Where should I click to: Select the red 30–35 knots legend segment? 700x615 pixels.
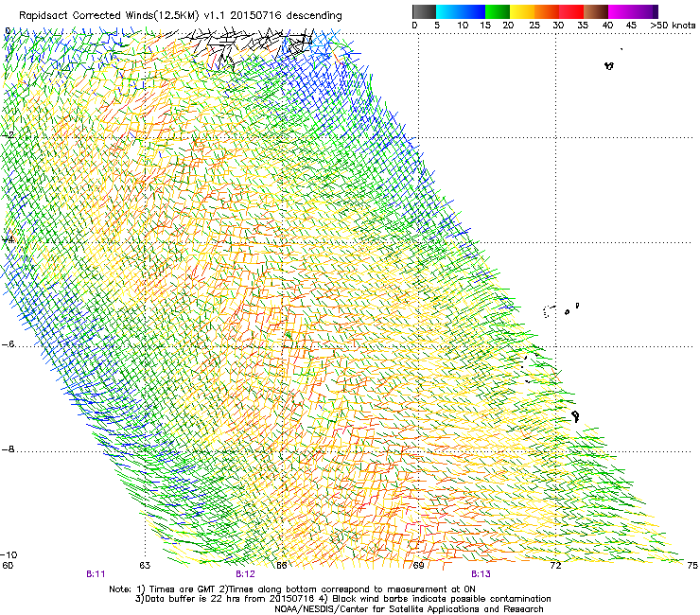571,11
